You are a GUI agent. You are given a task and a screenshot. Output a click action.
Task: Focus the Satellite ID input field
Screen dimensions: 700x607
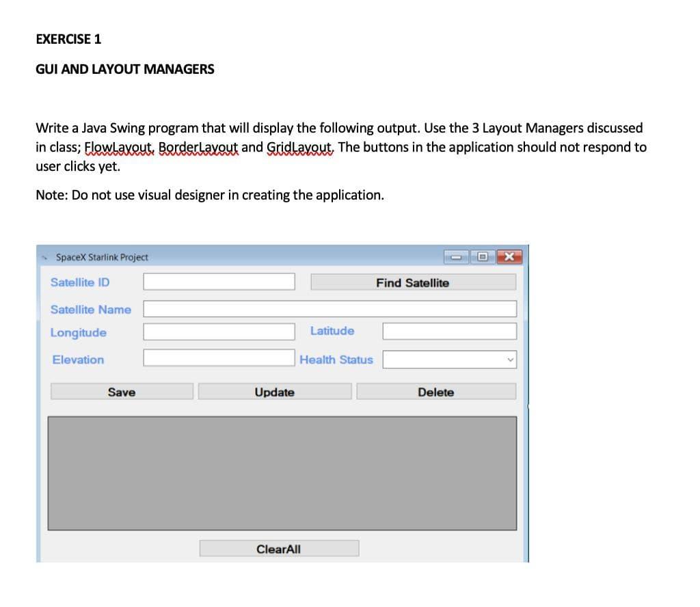point(219,282)
